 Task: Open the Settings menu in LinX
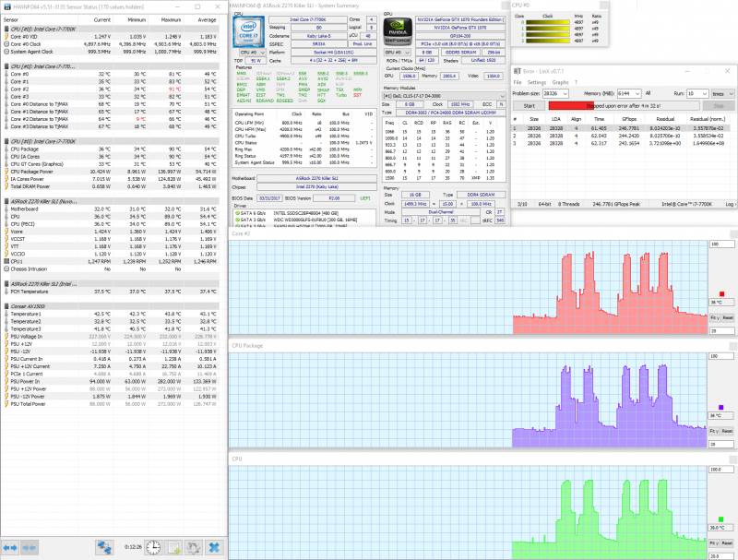(x=537, y=82)
